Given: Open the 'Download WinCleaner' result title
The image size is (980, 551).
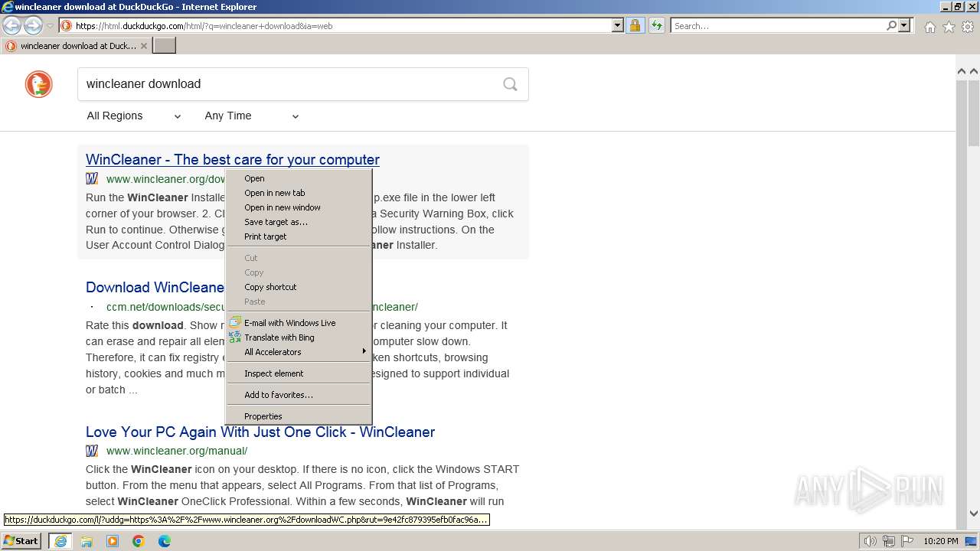Looking at the screenshot, I should point(155,288).
